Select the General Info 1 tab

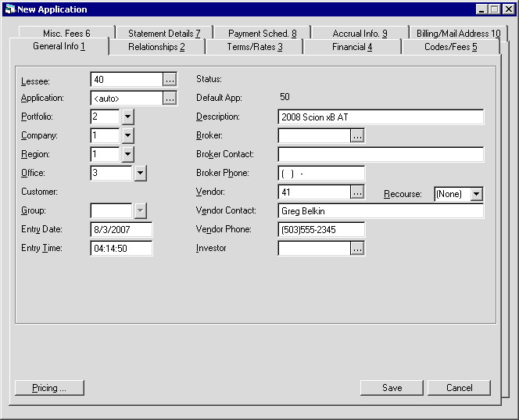click(59, 46)
